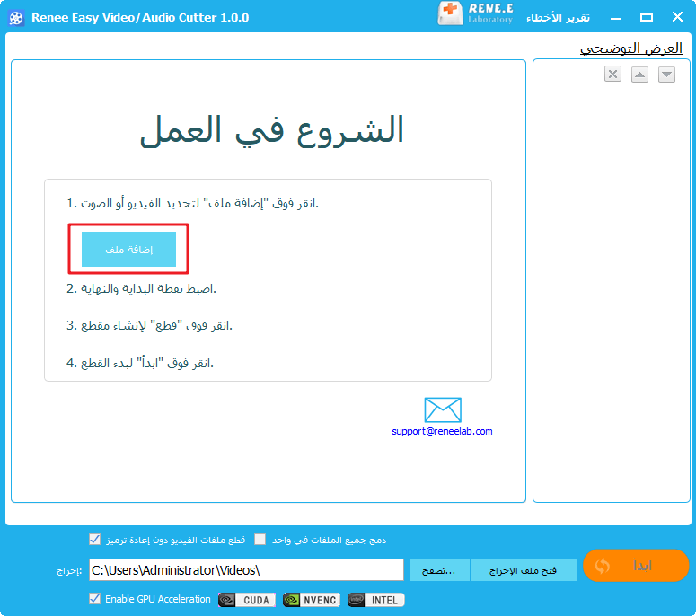
Task: Minimize the Renee cutter window
Action: (616, 18)
